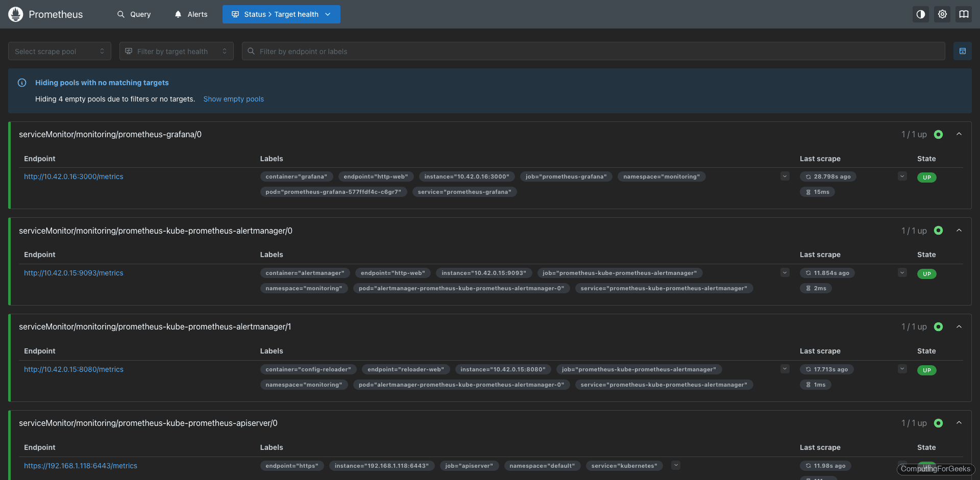Open the settings gear icon
This screenshot has width=980, height=480.
[x=942, y=14]
